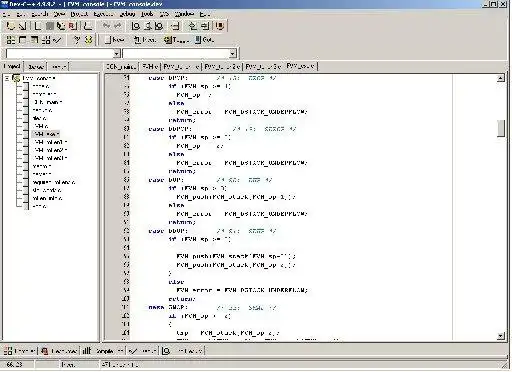Open the Project menu
Image resolution: width=512 pixels, height=372 pixels.
pos(79,14)
